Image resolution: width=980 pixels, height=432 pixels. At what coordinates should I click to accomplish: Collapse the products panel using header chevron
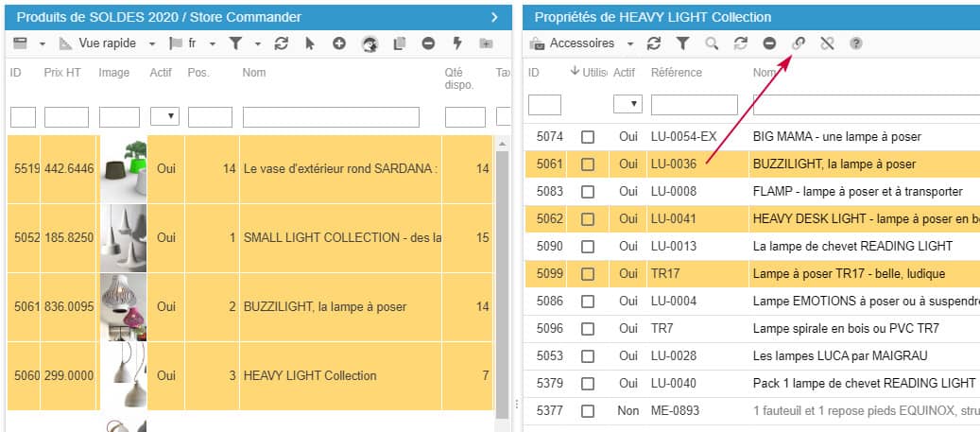click(x=493, y=17)
